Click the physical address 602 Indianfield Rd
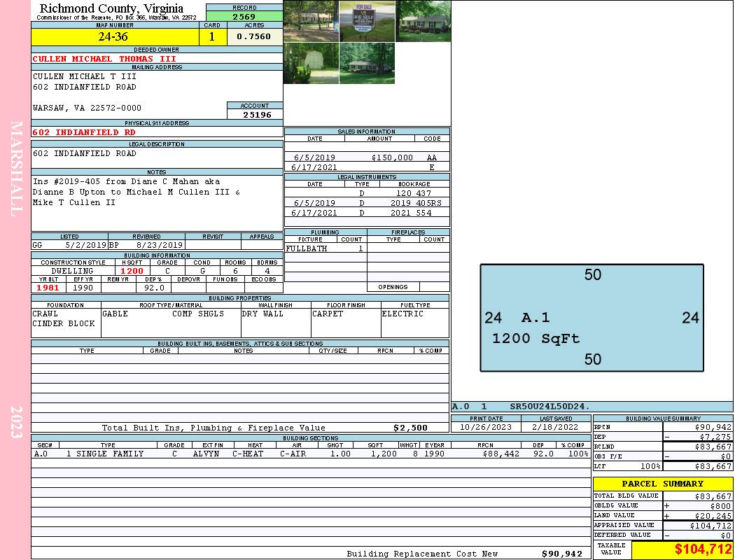 tap(84, 132)
